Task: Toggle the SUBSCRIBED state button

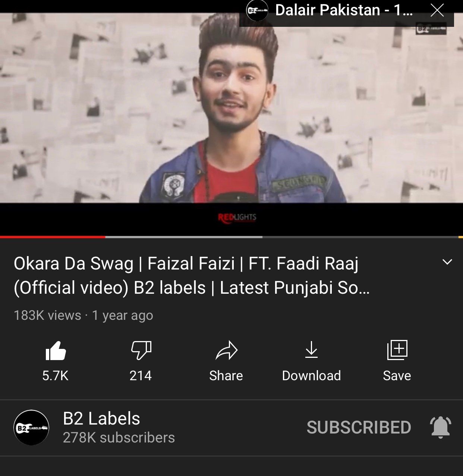Action: click(x=359, y=428)
